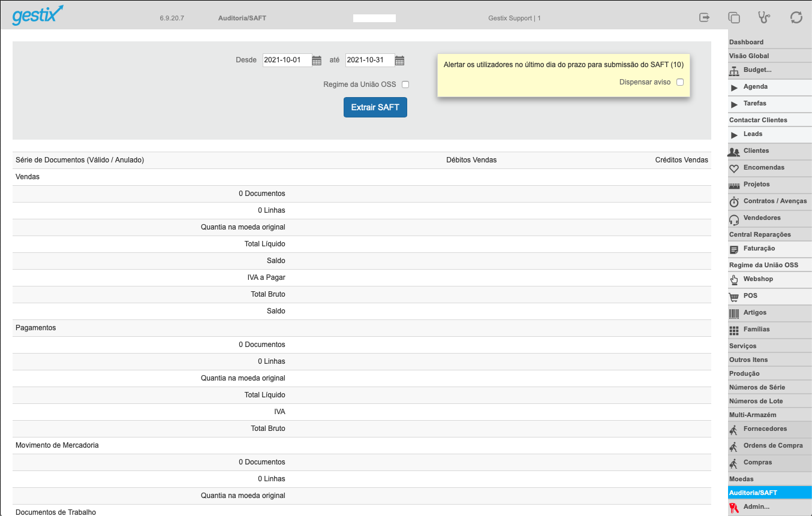
Task: Click the Webshop pointing hand icon
Action: pyautogui.click(x=734, y=280)
